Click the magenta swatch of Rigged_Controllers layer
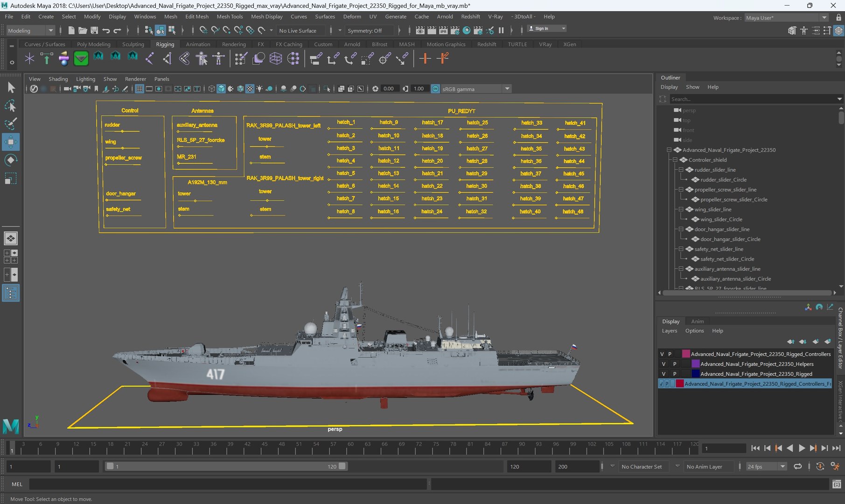The width and height of the screenshot is (845, 504). tap(686, 354)
